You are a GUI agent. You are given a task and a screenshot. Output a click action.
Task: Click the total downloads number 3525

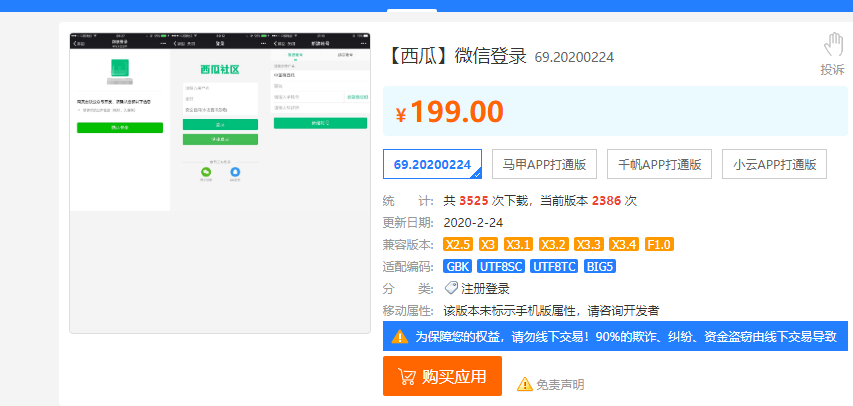pos(473,200)
